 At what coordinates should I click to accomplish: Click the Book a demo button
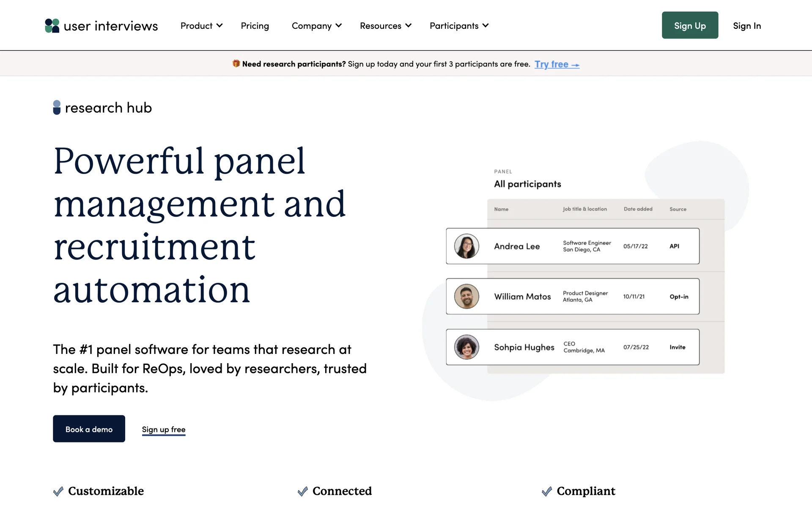click(89, 429)
